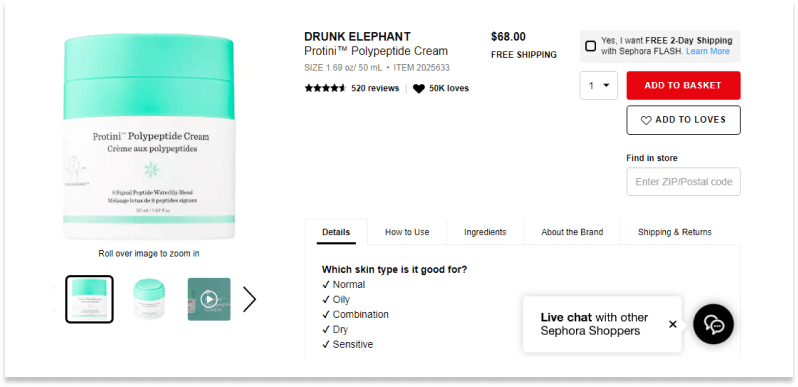Open the About the Brand tab

click(572, 232)
